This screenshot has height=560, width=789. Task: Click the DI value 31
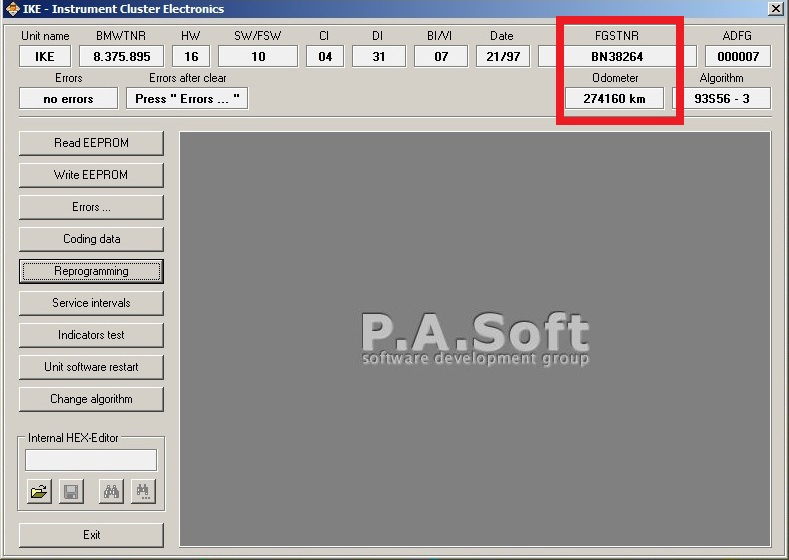coord(378,56)
